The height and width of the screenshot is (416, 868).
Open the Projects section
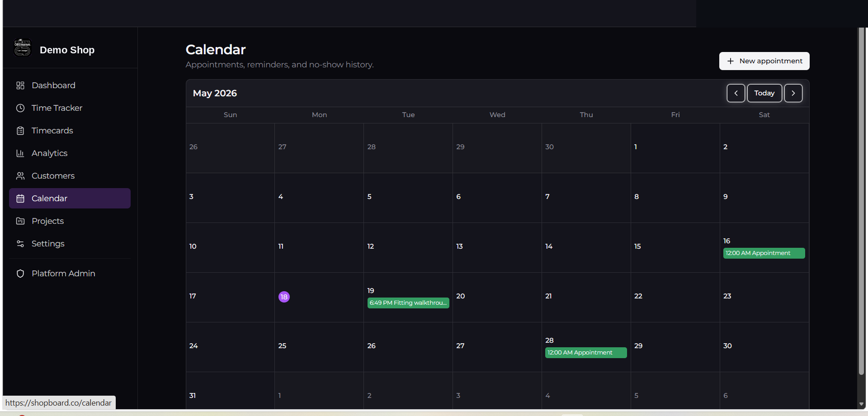point(70,221)
